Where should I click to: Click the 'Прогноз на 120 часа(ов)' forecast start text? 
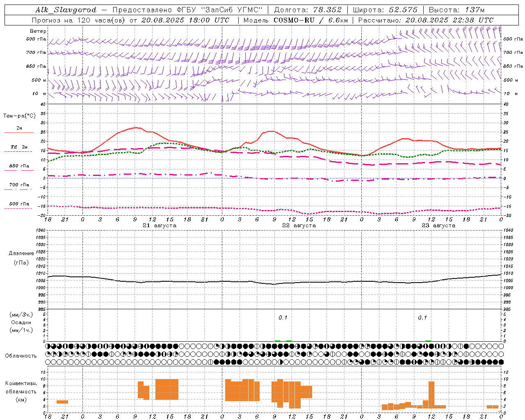79,20
